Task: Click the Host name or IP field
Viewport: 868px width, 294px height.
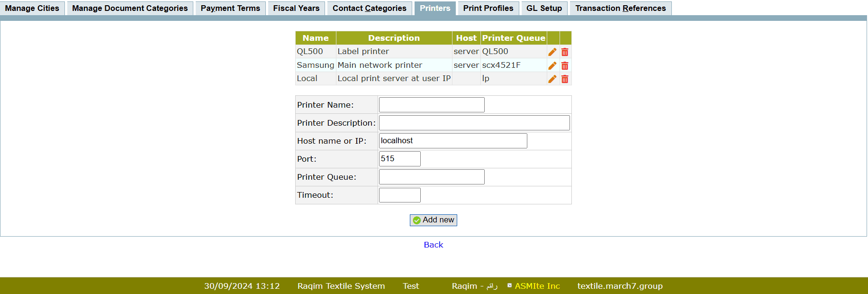Action: pos(453,141)
